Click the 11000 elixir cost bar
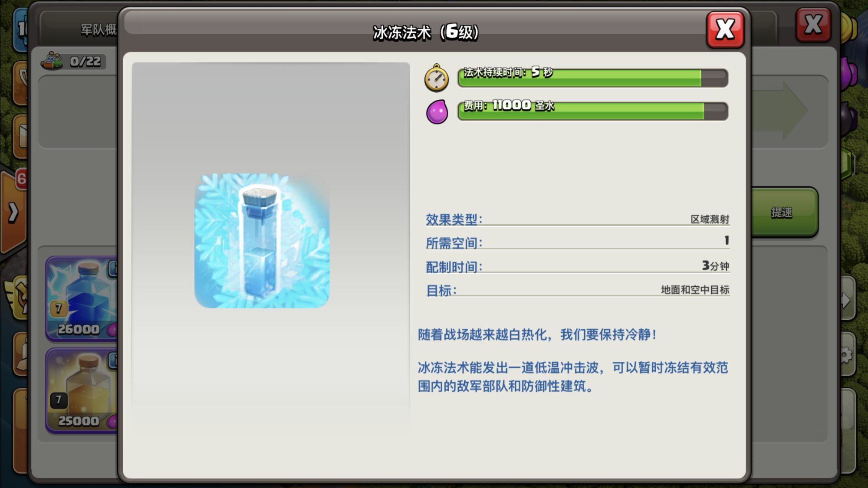Viewport: 868px width, 488px height. click(x=592, y=111)
